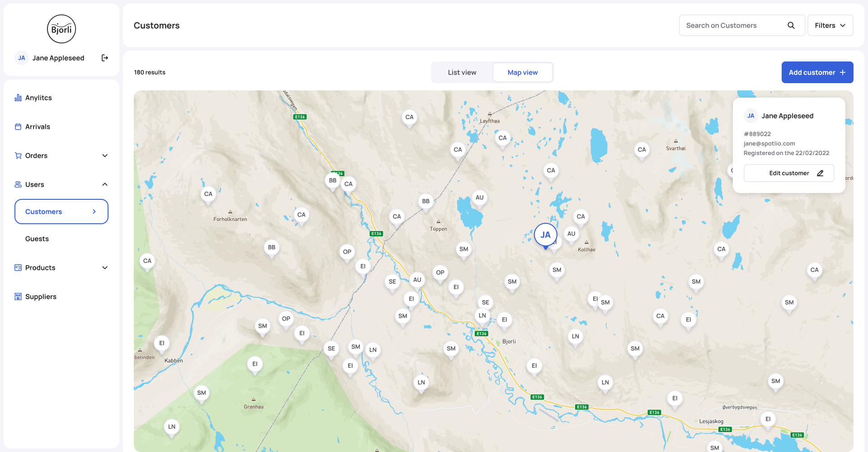The height and width of the screenshot is (452, 868).
Task: Click the Add customer button
Action: click(817, 72)
